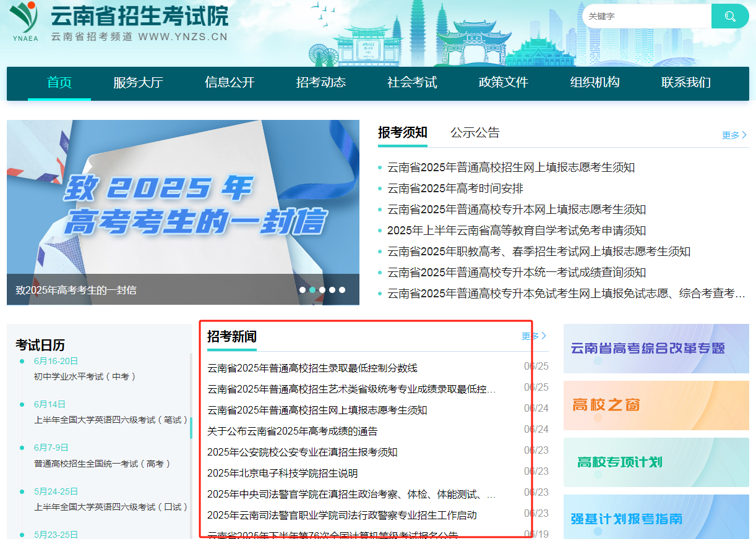Open 云南省2025年普通高校招生录取最低控制分数线 news
756x539 pixels.
[312, 368]
